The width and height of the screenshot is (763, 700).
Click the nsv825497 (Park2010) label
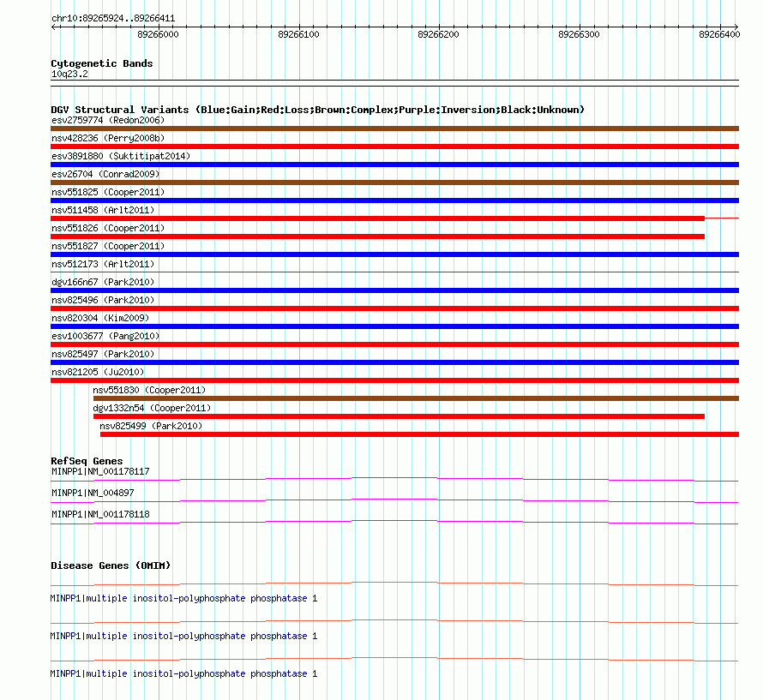point(103,354)
